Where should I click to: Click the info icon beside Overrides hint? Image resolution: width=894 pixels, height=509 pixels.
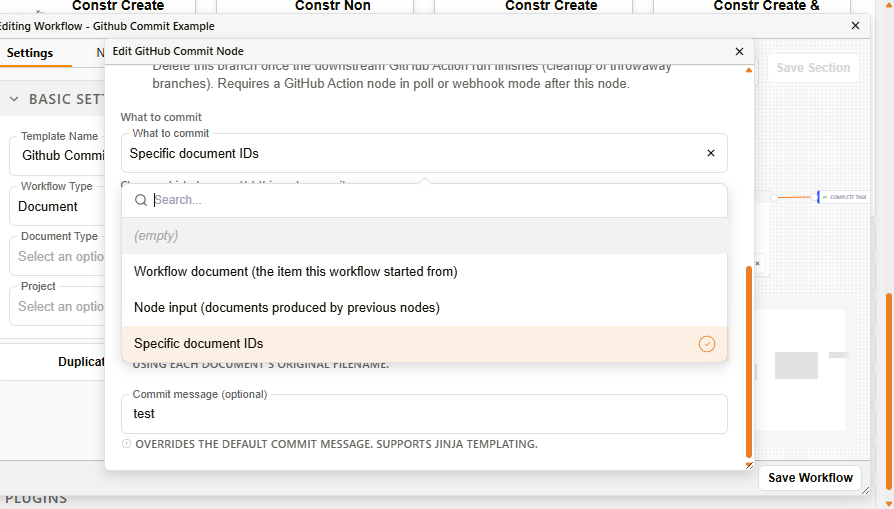tap(127, 443)
